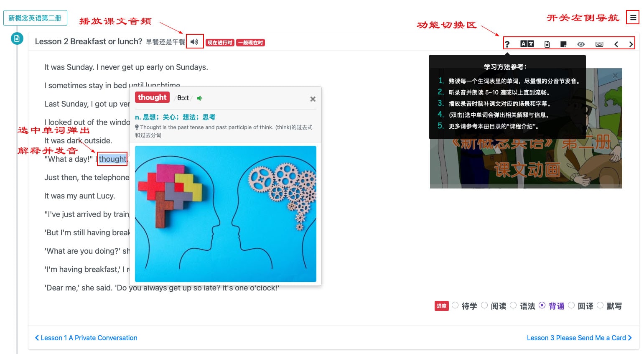Toggle the translation language icon
Image resolution: width=644 pixels, height=354 pixels.
(527, 44)
